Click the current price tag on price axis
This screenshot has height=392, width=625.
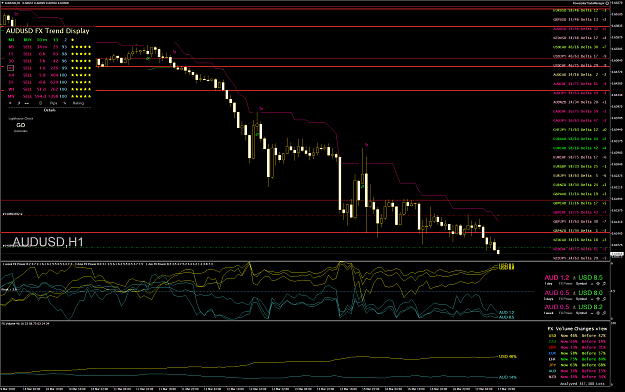click(x=617, y=254)
